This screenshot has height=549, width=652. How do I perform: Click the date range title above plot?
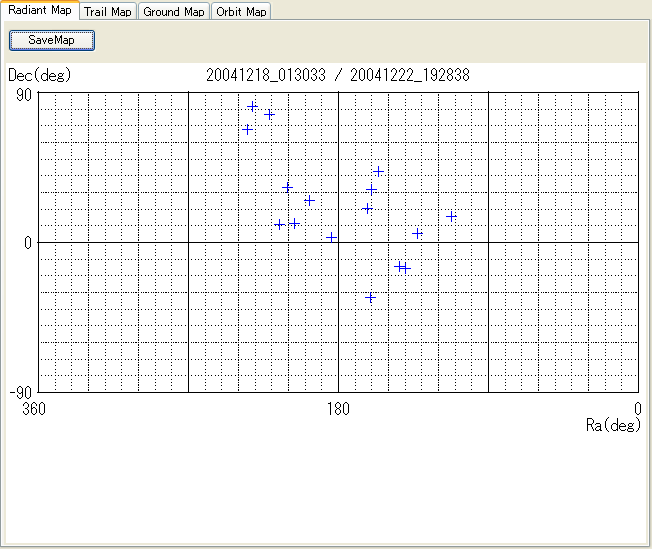[x=338, y=75]
